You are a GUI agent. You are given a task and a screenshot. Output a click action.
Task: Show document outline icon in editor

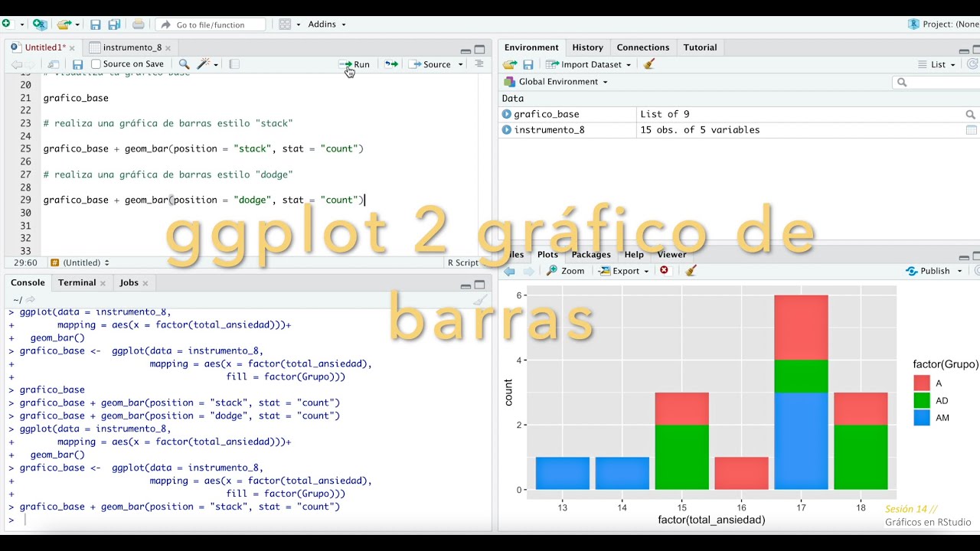pos(479,64)
